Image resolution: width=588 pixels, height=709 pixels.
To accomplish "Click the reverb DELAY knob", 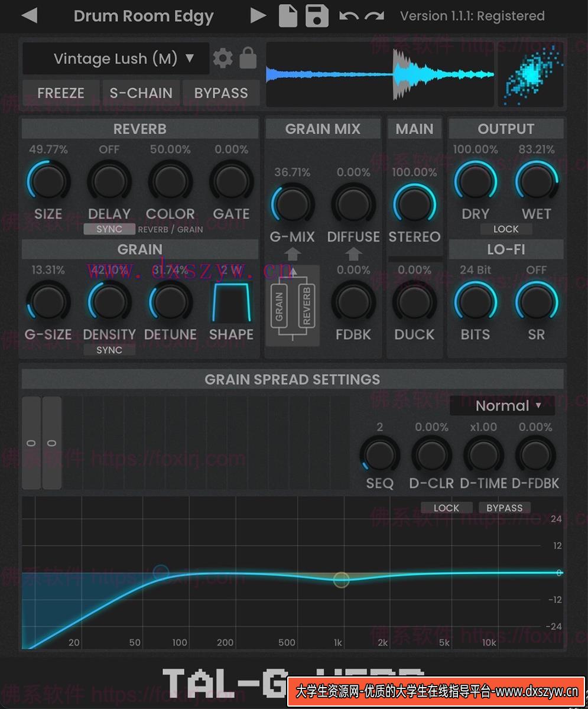I will [x=109, y=181].
